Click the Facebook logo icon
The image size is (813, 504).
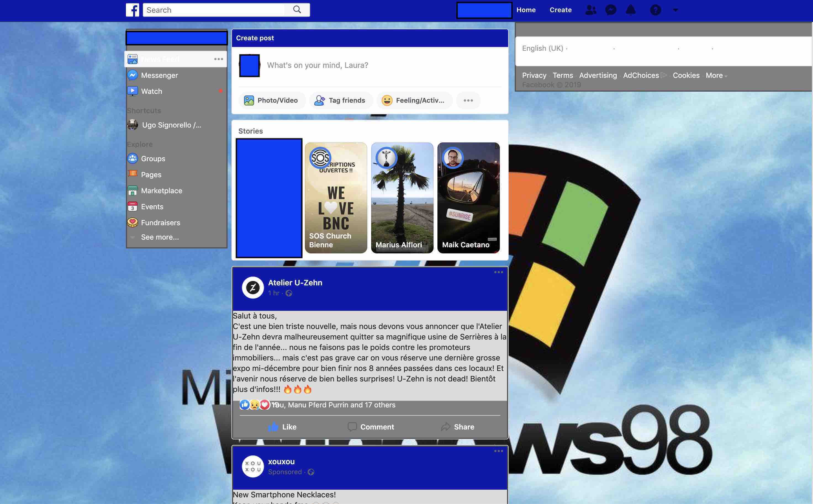tap(132, 10)
